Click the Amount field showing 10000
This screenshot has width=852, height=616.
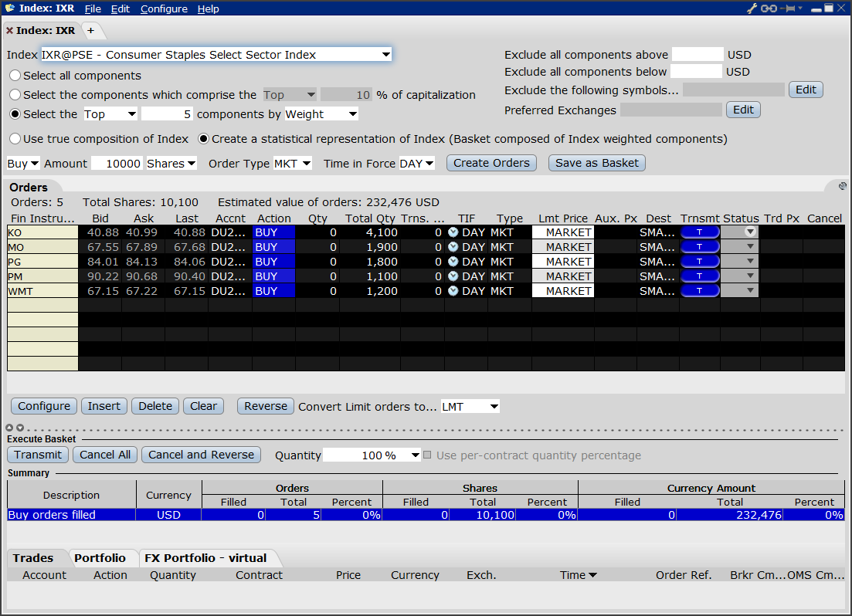pyautogui.click(x=117, y=164)
